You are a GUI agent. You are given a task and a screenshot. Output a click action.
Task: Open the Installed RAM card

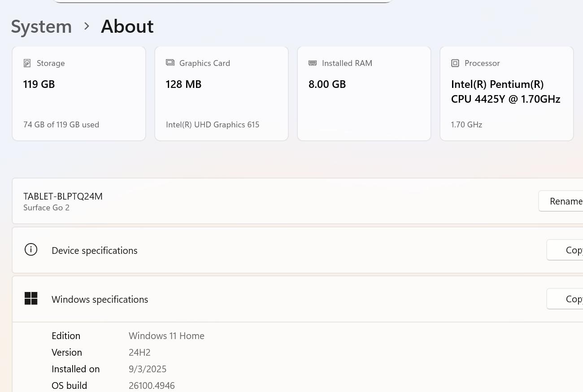click(x=364, y=94)
